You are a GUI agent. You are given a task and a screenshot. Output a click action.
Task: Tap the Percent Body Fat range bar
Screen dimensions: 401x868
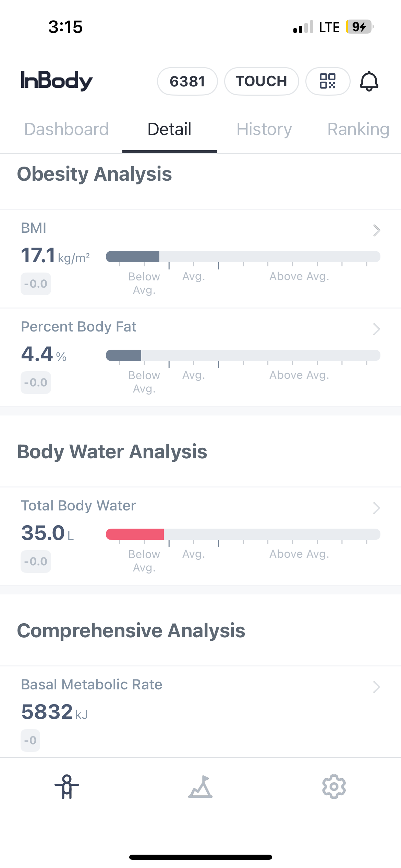[243, 355]
